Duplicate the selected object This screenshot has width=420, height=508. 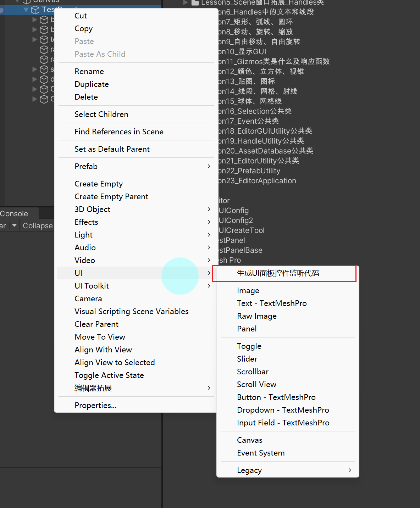tap(92, 84)
